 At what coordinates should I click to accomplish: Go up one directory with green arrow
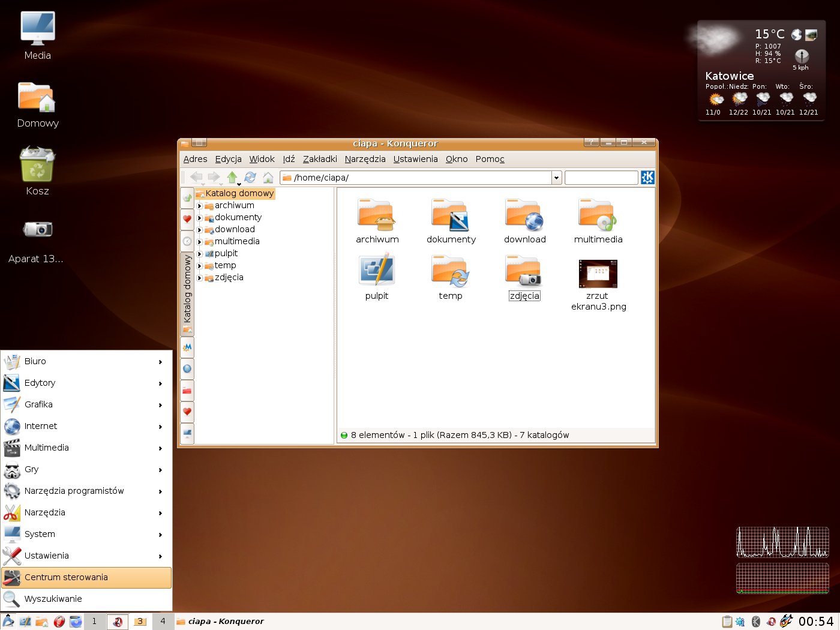[x=232, y=177]
